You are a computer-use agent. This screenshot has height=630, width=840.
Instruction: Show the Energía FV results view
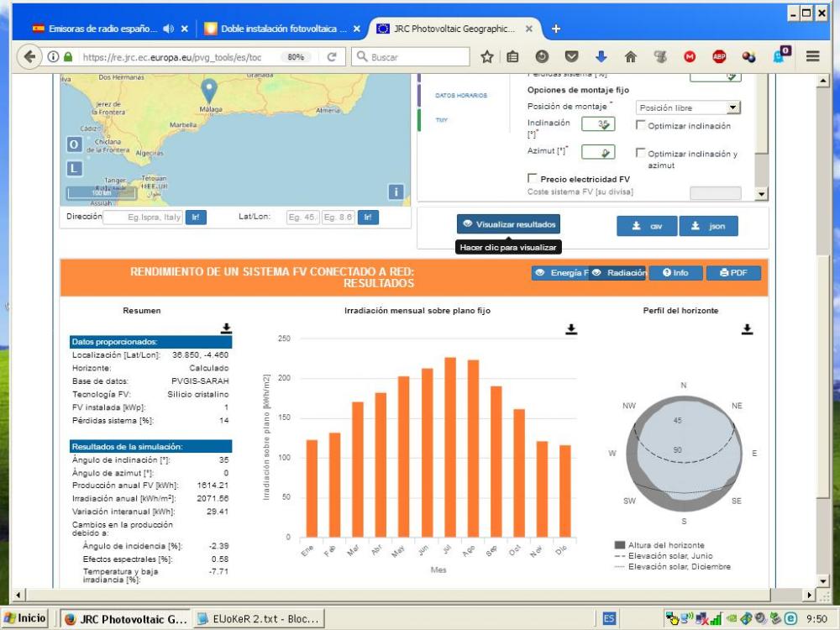pos(559,273)
